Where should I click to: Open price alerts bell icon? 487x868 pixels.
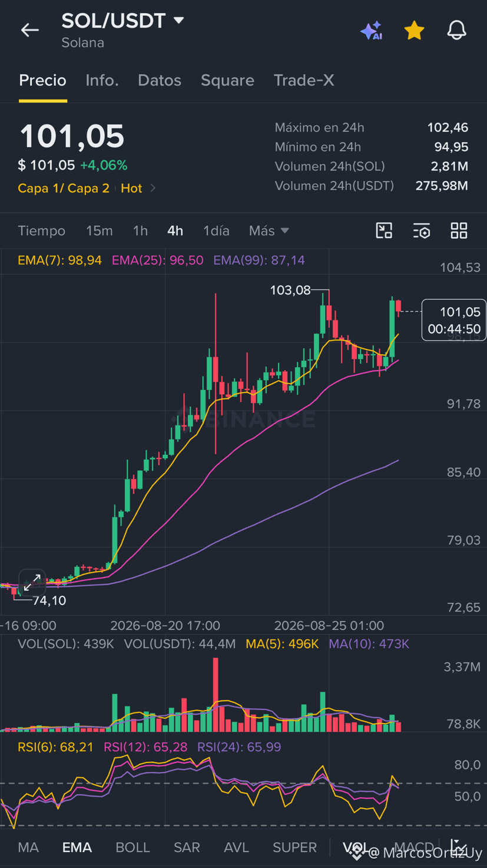tap(456, 30)
